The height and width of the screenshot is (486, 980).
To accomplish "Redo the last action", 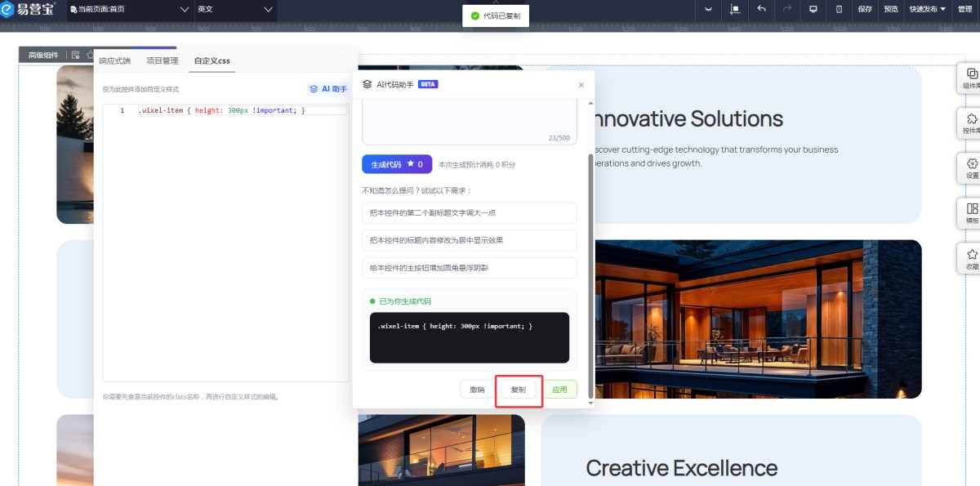I will pyautogui.click(x=787, y=10).
